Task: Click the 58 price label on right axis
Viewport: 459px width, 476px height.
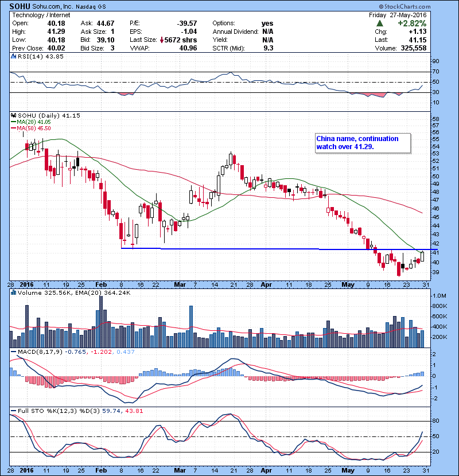Action: 435,119
